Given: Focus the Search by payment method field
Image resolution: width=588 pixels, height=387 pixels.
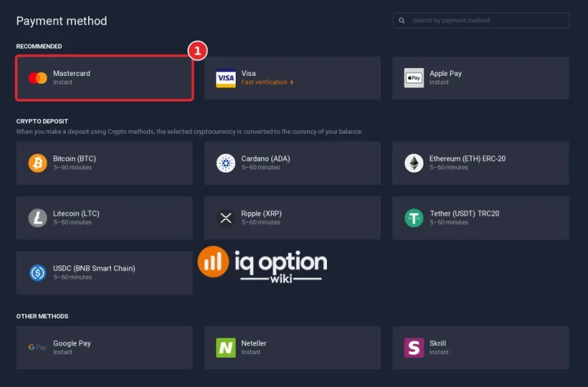Looking at the screenshot, I should 481,21.
